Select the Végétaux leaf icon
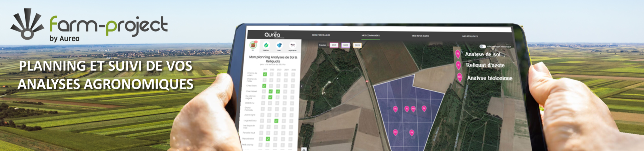The image size is (644, 151). 266,45
